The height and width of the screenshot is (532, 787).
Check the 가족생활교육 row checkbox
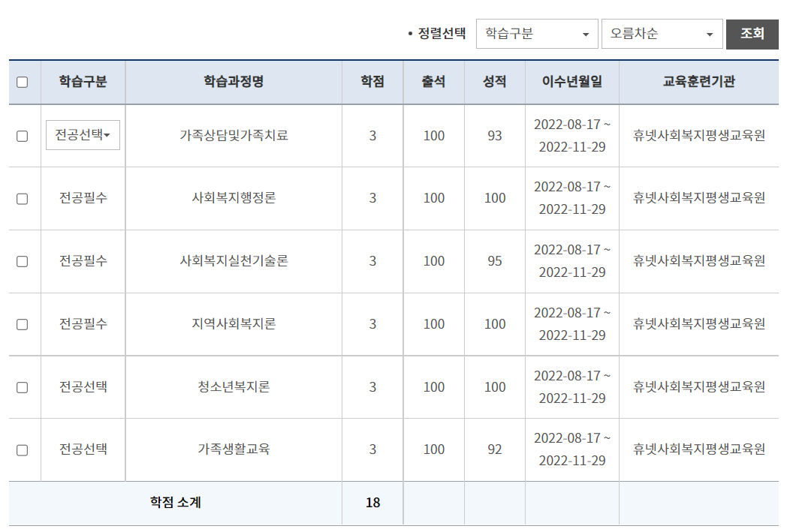point(22,450)
